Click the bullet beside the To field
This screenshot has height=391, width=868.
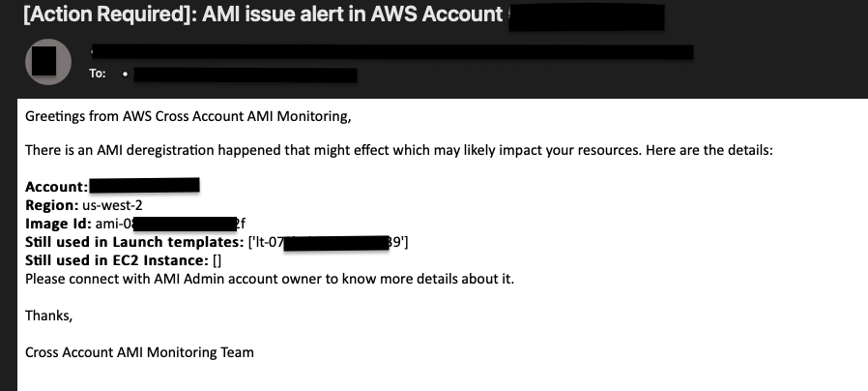click(126, 74)
